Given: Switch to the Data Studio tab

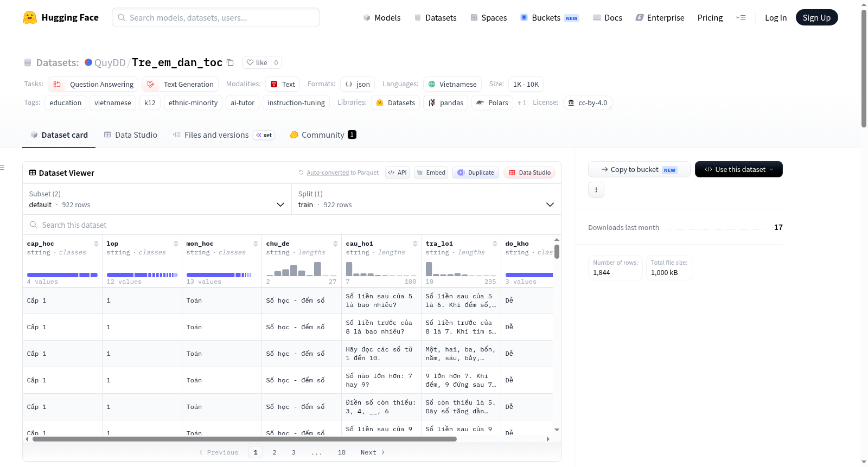Looking at the screenshot, I should [131, 135].
